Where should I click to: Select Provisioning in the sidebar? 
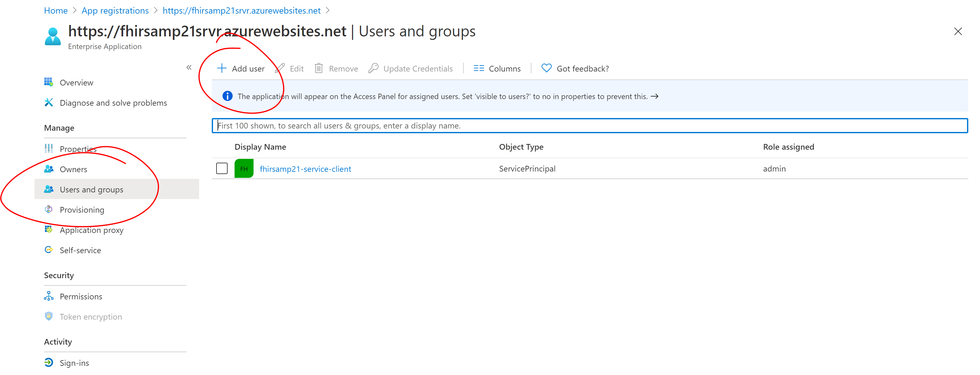tap(82, 209)
